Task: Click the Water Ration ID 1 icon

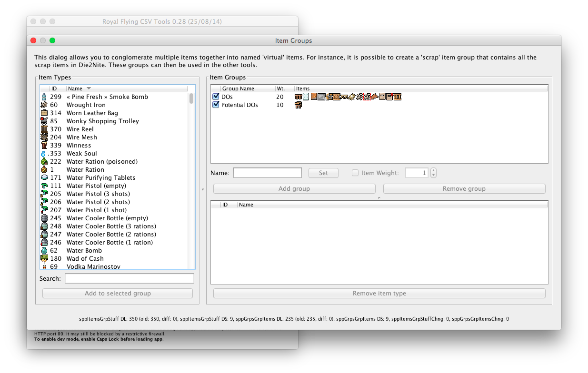Action: [x=44, y=169]
